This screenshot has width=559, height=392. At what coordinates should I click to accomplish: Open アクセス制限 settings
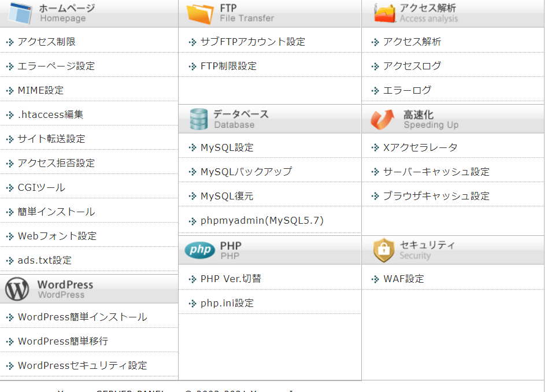click(x=46, y=42)
